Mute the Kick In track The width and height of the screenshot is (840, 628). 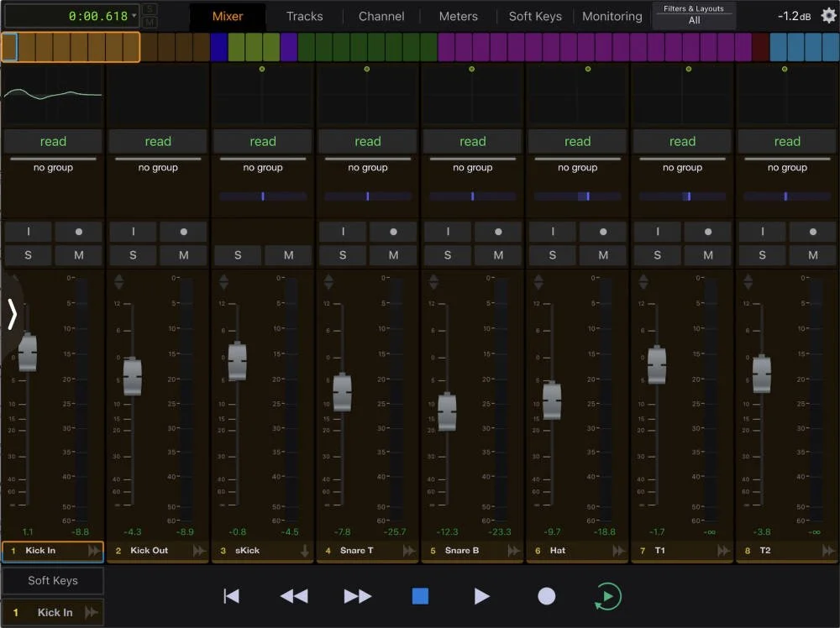(x=79, y=255)
